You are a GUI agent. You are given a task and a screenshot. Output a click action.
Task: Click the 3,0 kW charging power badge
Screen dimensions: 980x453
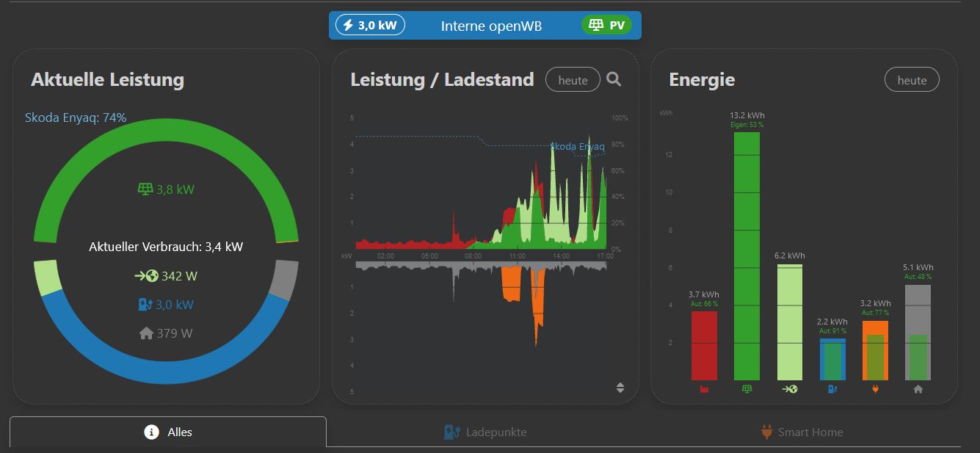coord(371,26)
